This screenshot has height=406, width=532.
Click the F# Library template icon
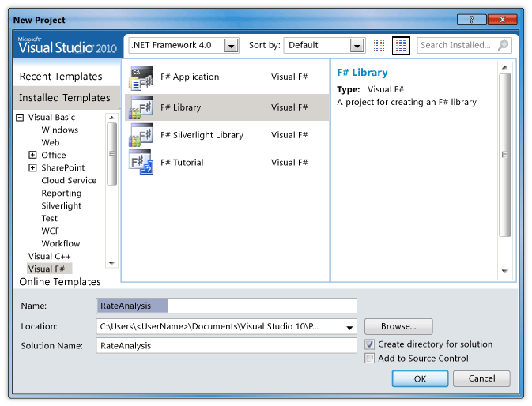pos(141,107)
